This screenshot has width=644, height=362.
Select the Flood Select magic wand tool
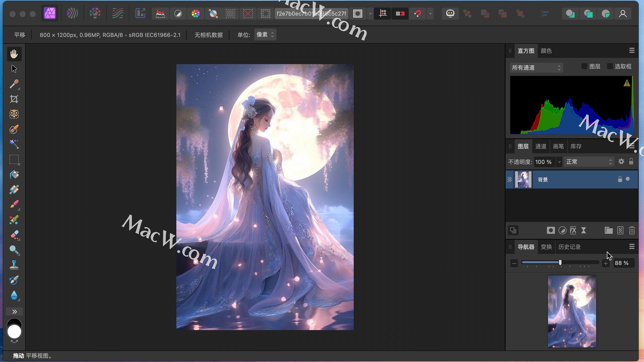tap(14, 144)
